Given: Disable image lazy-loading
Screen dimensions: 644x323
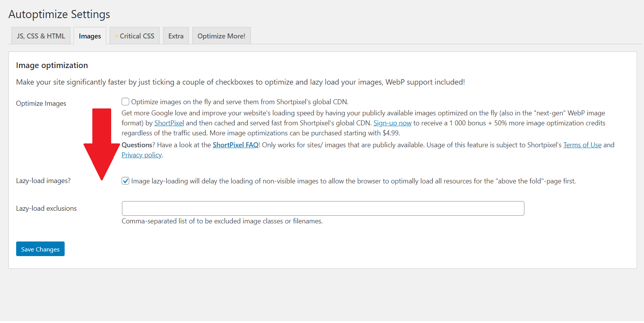Looking at the screenshot, I should coord(125,181).
